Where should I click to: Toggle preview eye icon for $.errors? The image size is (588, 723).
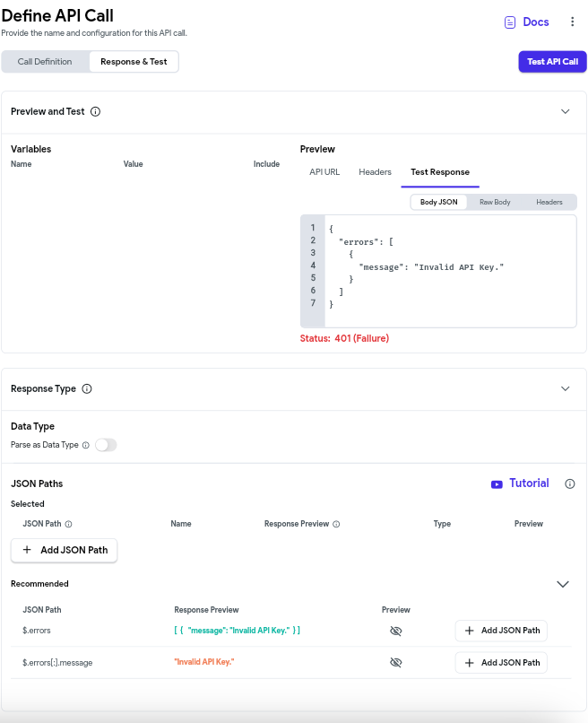[396, 631]
